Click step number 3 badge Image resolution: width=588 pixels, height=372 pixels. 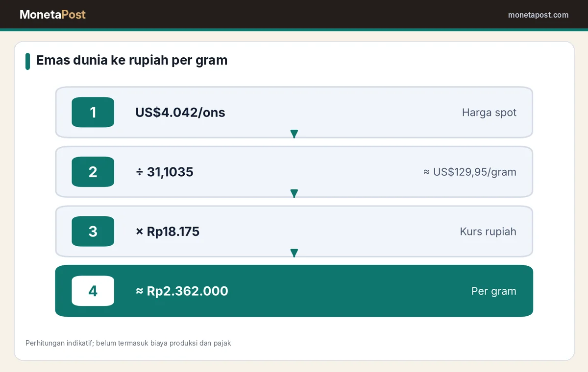tap(93, 232)
